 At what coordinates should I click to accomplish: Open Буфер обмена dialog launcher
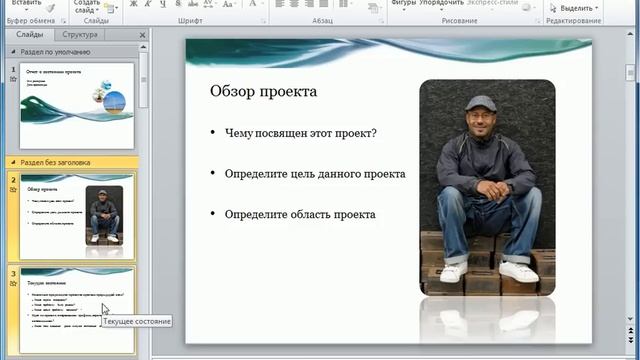[x=63, y=21]
